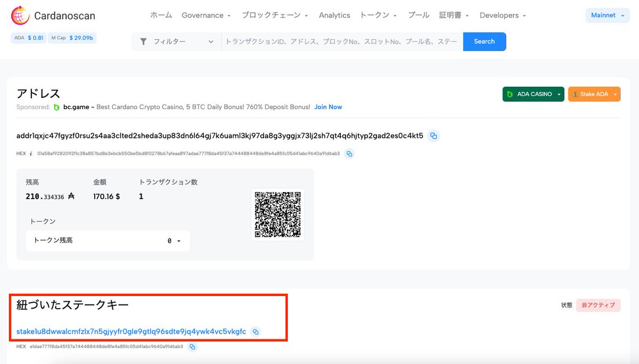Expand the 証明書 menu

tap(454, 15)
